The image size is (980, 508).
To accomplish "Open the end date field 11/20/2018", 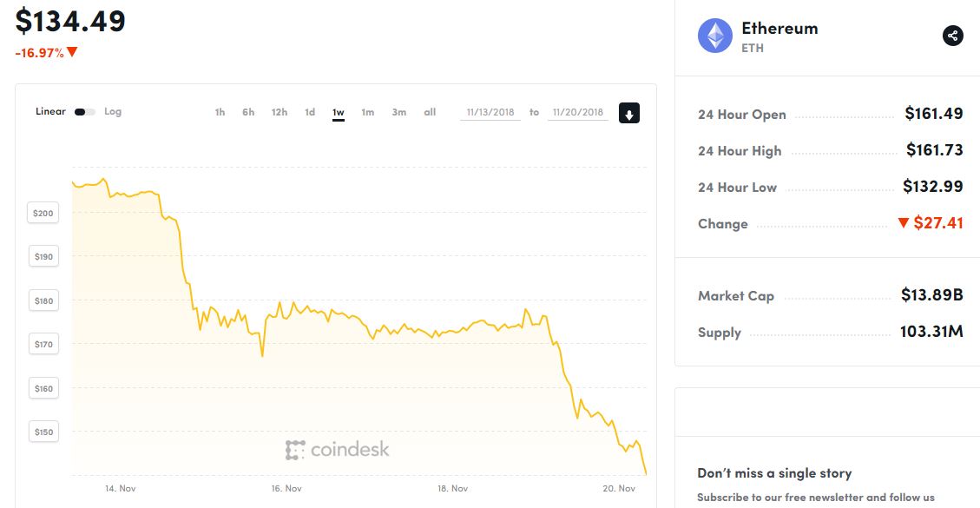I will [578, 113].
